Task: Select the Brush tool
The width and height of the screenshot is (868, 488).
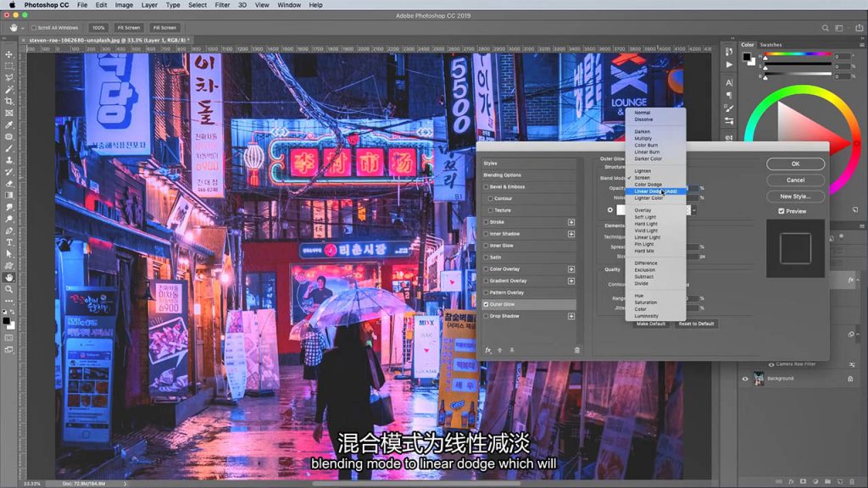Action: 8,148
